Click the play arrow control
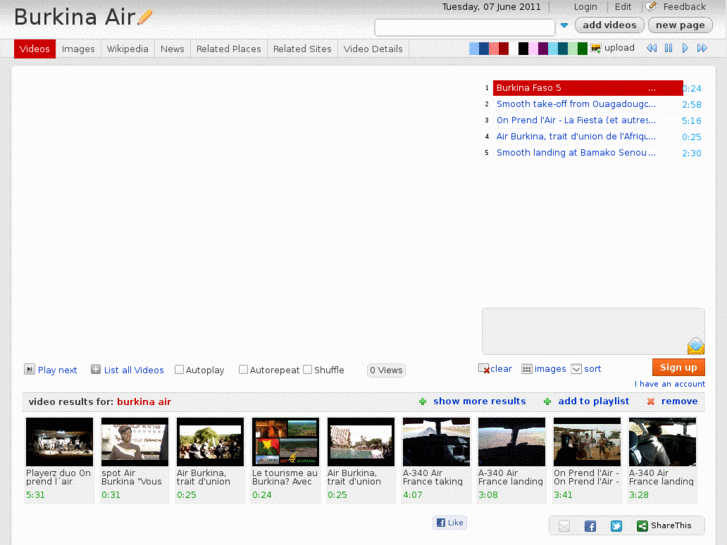The height and width of the screenshot is (545, 727). 685,48
